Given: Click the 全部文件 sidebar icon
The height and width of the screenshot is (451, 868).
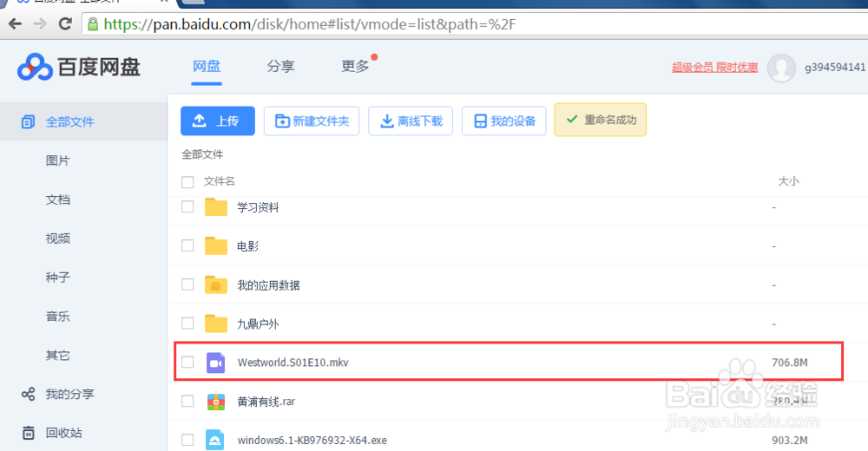Looking at the screenshot, I should [x=28, y=121].
